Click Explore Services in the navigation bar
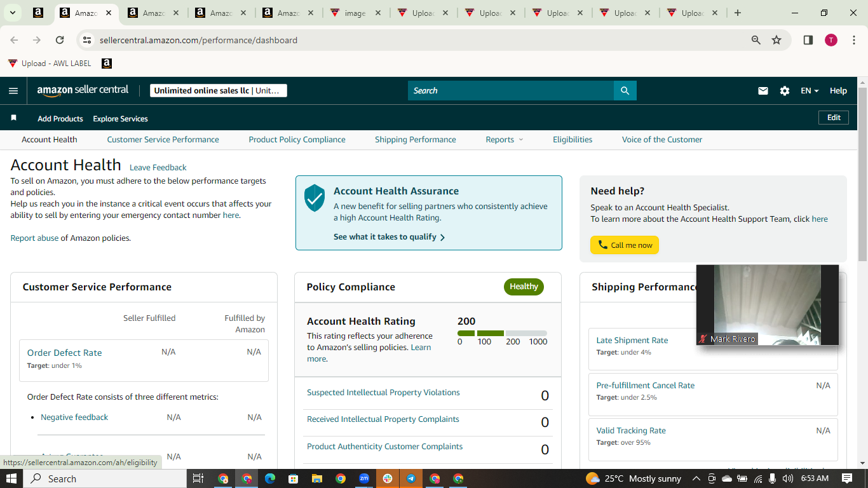 [x=120, y=119]
